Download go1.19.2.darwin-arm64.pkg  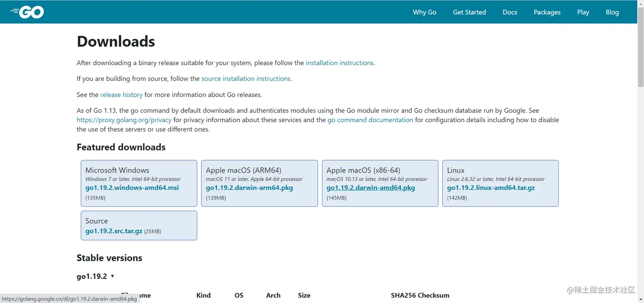tap(250, 188)
